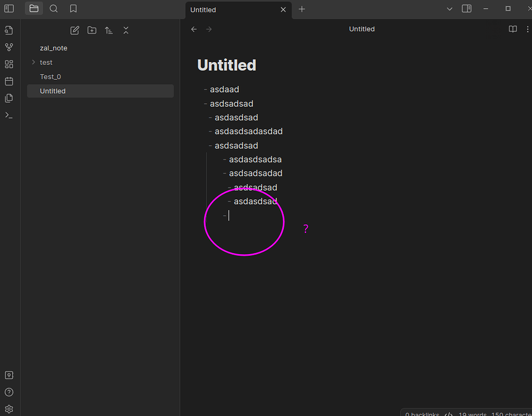The image size is (532, 416).
Task: Open help icon in sidebar
Action: 9,392
